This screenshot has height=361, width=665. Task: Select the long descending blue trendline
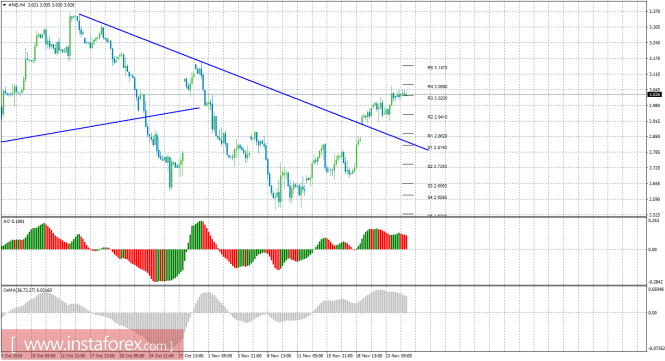[x=254, y=82]
